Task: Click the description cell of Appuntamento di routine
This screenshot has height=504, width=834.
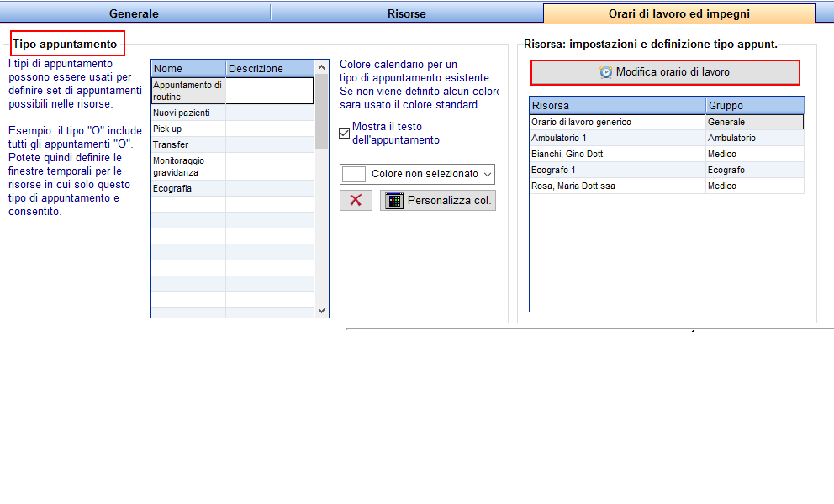Action: (x=270, y=91)
